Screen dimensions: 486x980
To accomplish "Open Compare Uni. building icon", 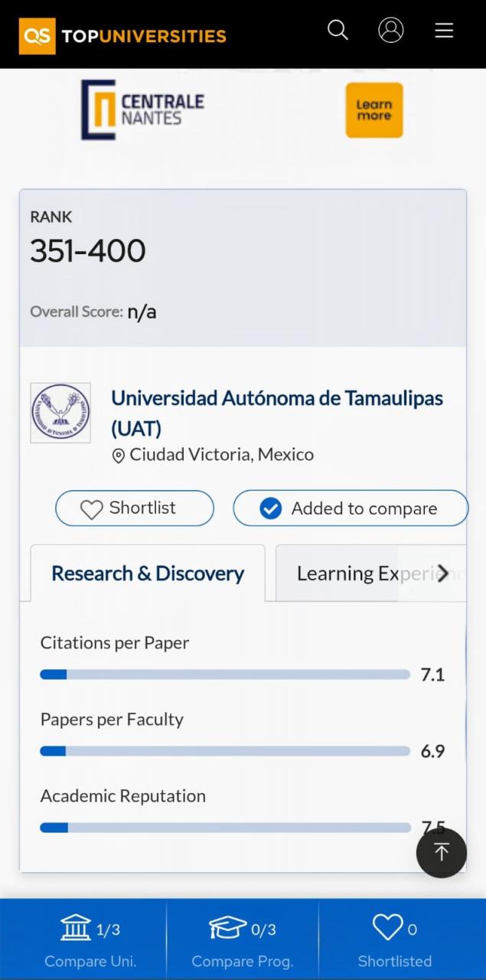I will [x=76, y=928].
